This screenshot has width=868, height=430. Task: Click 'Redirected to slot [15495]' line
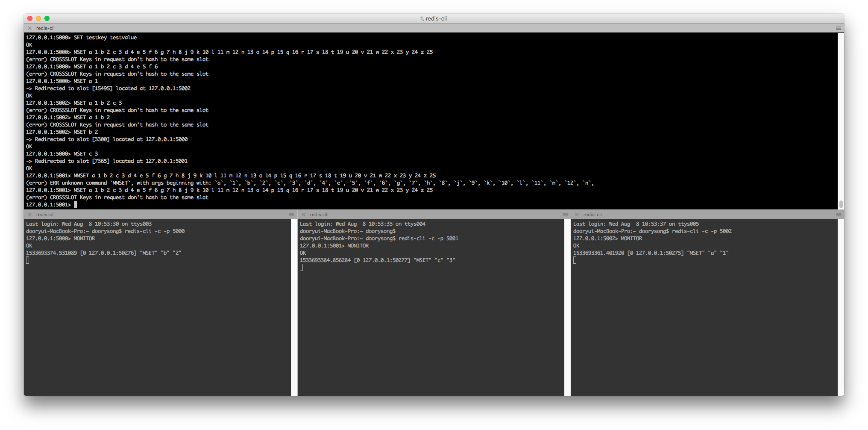click(x=108, y=88)
